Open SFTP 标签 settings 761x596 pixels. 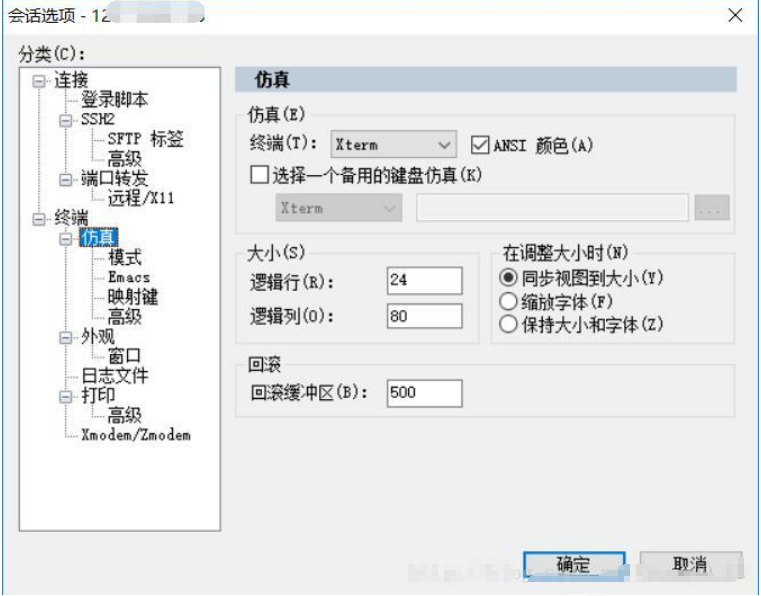coord(146,139)
